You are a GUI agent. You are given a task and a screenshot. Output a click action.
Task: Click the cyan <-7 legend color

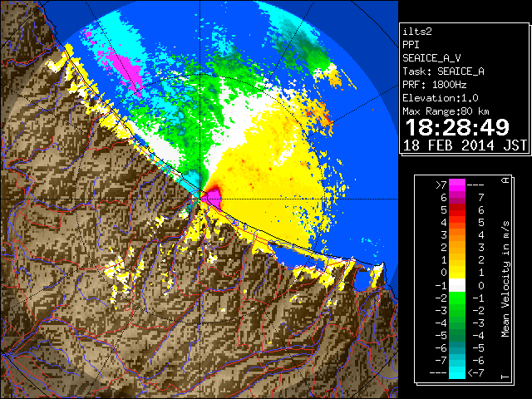coord(457,372)
